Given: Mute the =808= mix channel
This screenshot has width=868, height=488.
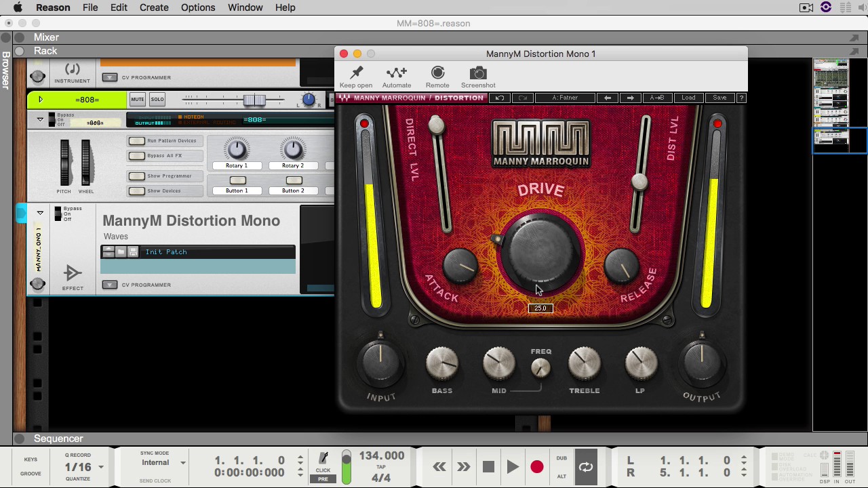Looking at the screenshot, I should click(138, 100).
